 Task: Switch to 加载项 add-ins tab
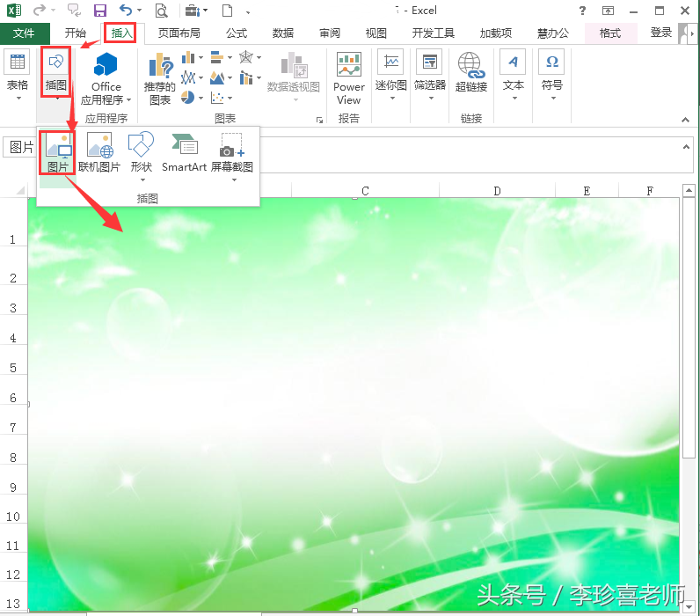495,33
